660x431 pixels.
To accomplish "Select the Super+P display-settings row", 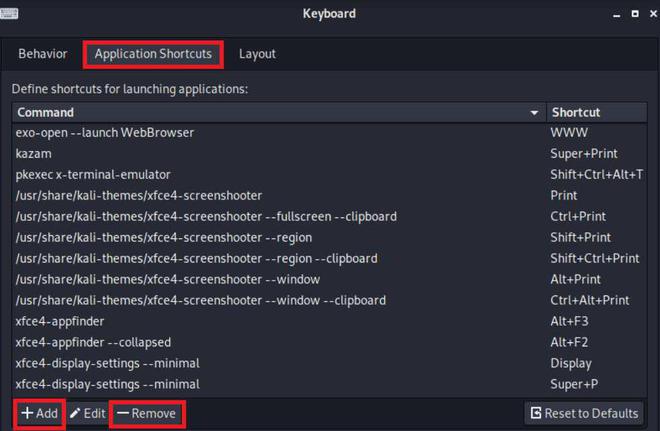I will [329, 384].
